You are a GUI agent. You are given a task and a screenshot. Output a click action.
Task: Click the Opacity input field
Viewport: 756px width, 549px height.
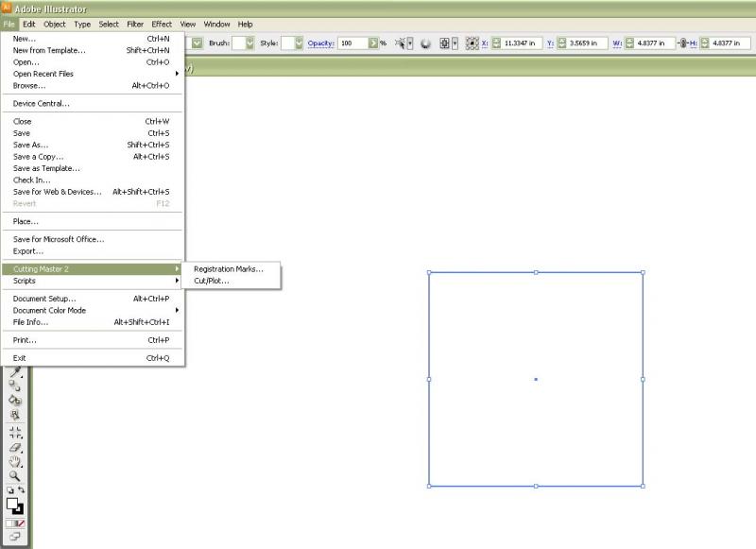(353, 43)
